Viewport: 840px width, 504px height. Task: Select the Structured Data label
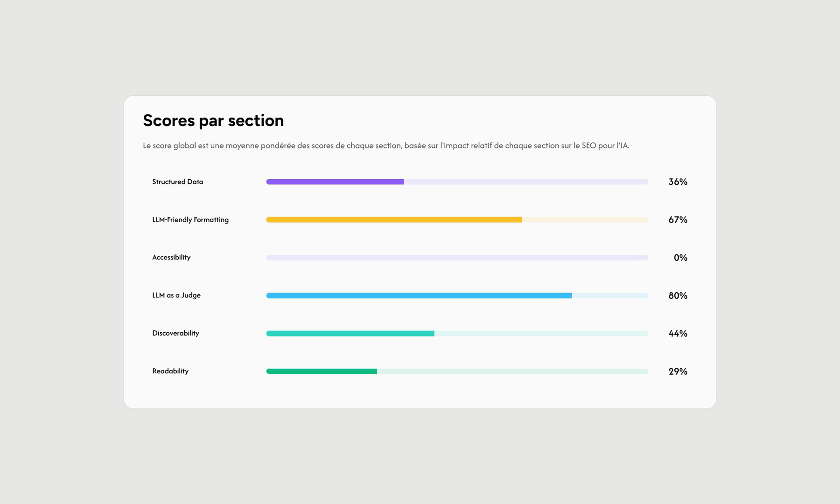coord(178,182)
